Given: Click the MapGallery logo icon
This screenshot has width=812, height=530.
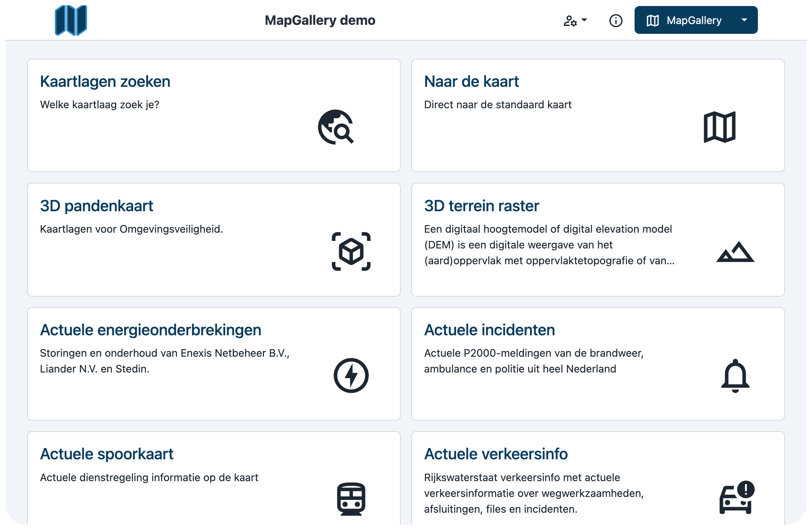Looking at the screenshot, I should pos(71,20).
